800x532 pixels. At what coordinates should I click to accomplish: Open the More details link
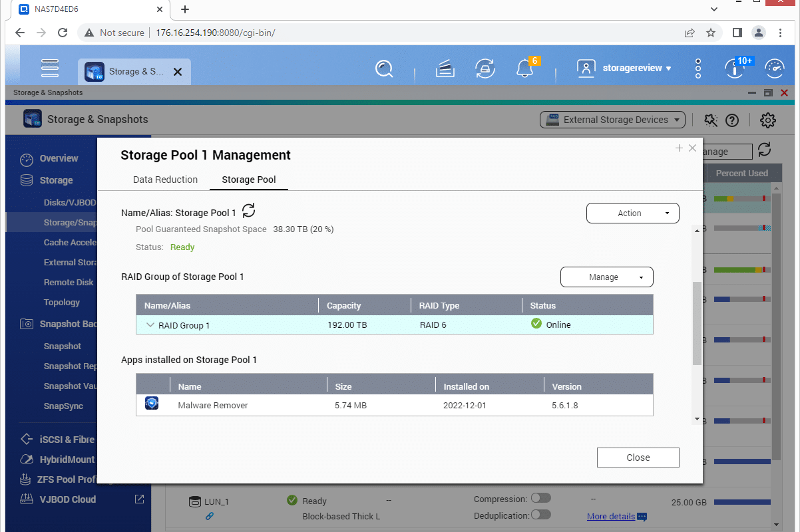coord(610,517)
